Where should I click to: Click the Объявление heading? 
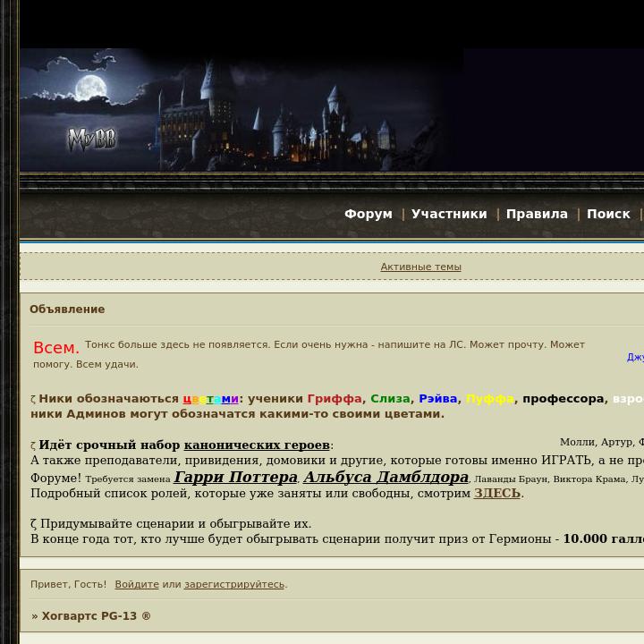tap(67, 309)
